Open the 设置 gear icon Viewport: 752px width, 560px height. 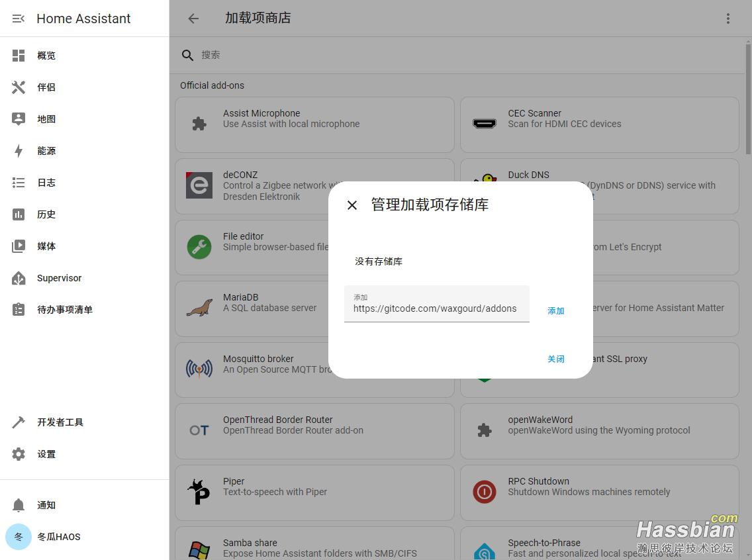tap(19, 454)
